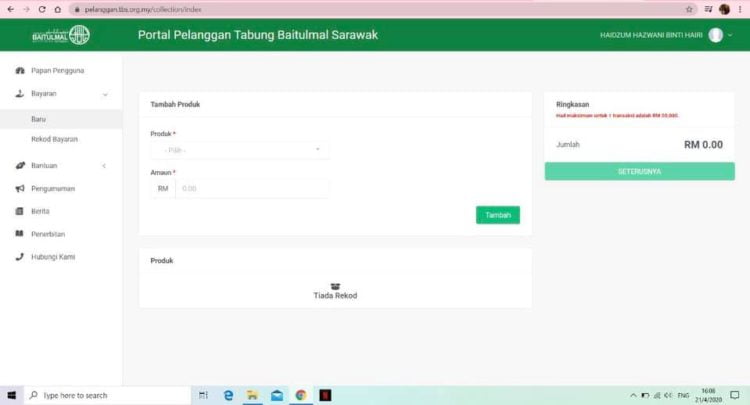
Task: Click the Tambah Produk heading
Action: point(175,104)
